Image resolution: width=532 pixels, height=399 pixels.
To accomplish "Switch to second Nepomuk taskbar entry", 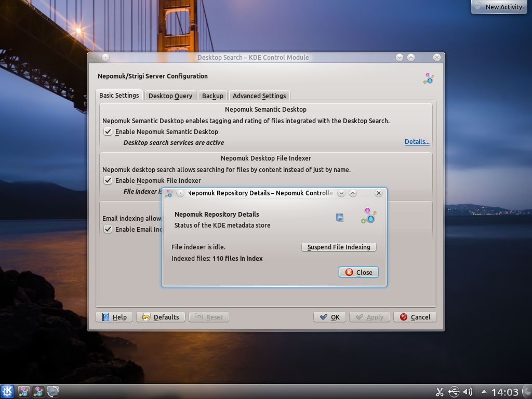I will 38,392.
